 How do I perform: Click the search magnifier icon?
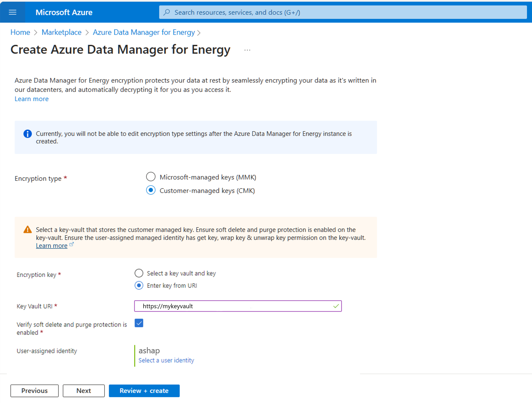pyautogui.click(x=167, y=12)
